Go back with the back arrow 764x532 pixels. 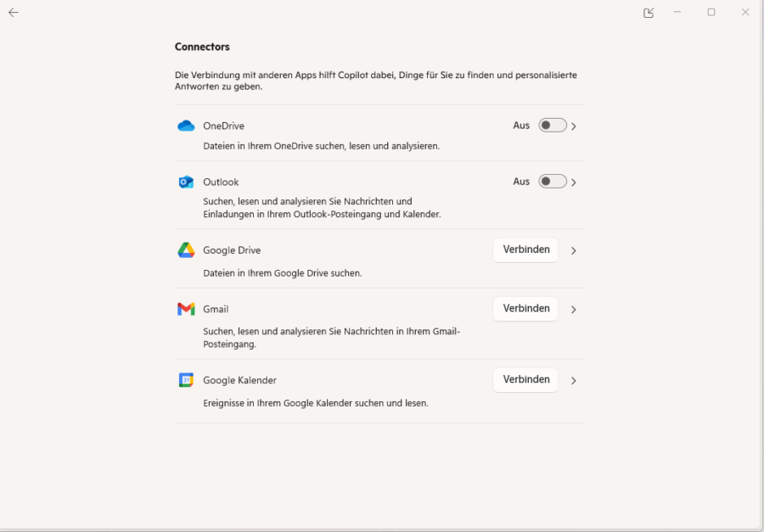14,13
